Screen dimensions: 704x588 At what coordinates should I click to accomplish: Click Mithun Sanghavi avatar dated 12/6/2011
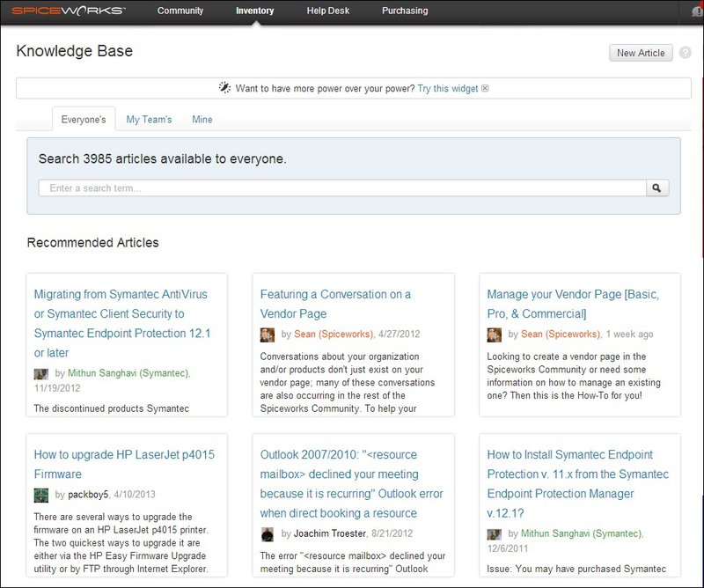pos(495,534)
